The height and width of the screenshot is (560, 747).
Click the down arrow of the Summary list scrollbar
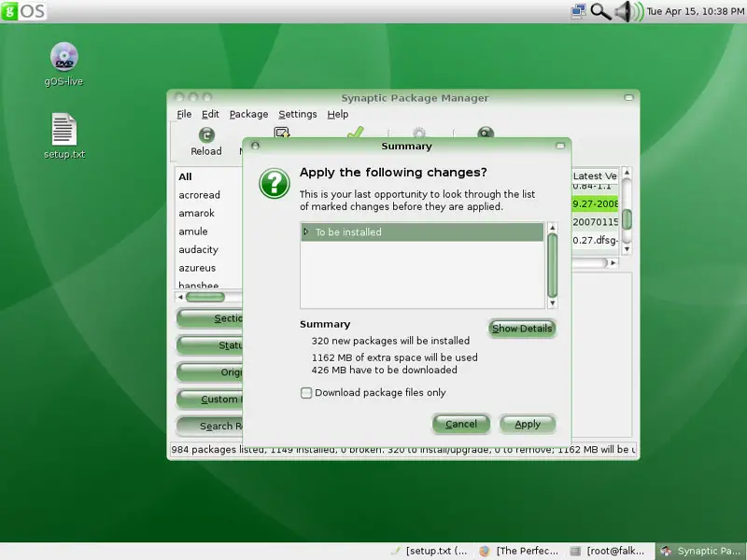coord(553,302)
